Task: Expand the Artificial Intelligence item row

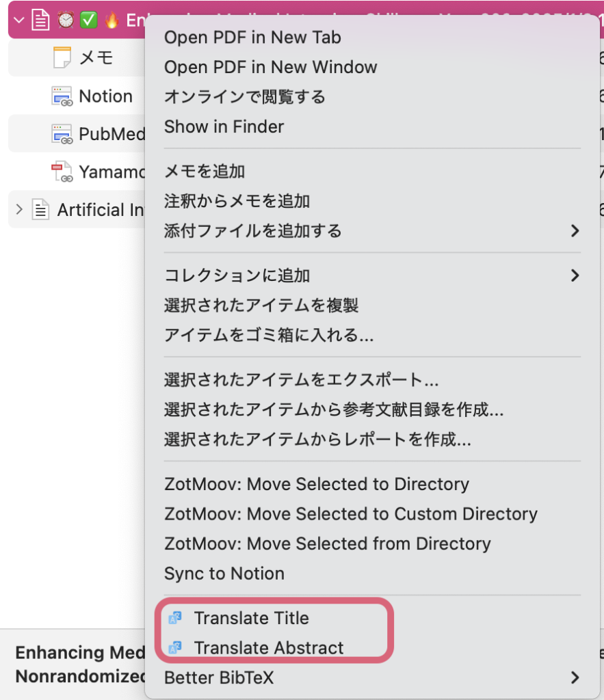Action: [x=18, y=210]
